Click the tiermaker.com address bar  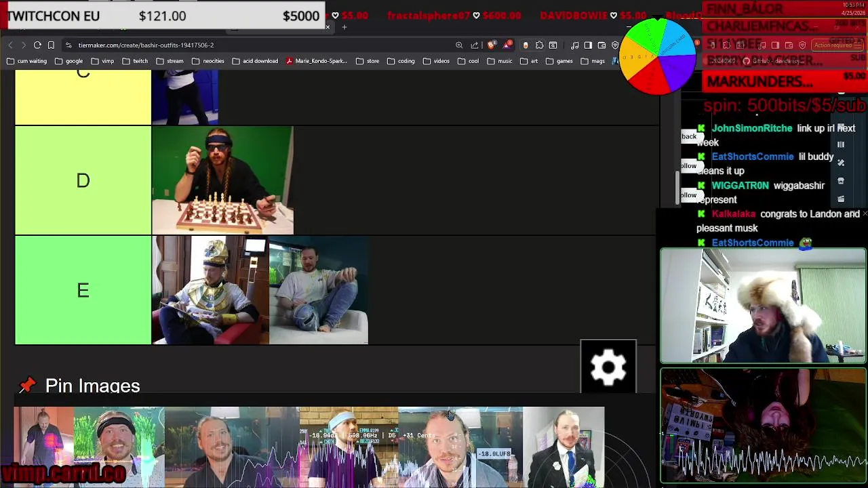click(x=258, y=45)
